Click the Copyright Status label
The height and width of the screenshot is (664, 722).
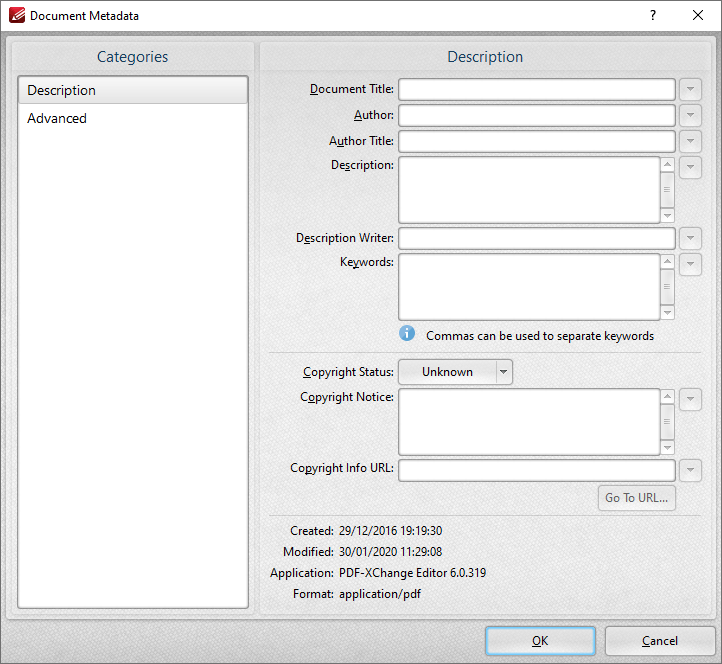click(x=348, y=372)
